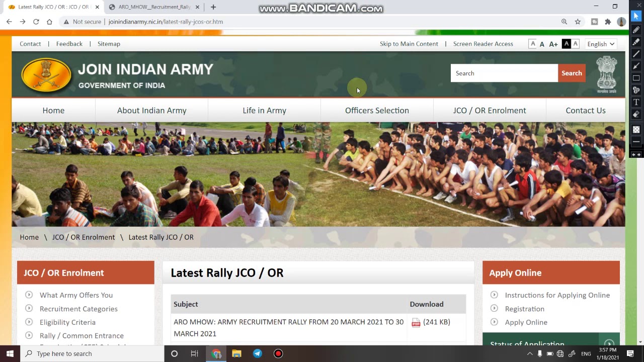Select the Bandicam pencil drawing tool
This screenshot has height=362, width=644.
pos(636,30)
